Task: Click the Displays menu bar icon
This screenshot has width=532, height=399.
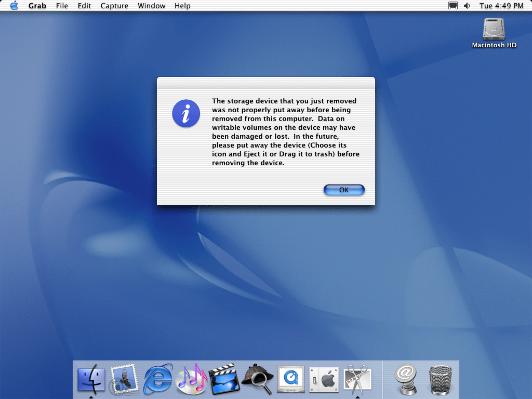Action: coord(453,6)
